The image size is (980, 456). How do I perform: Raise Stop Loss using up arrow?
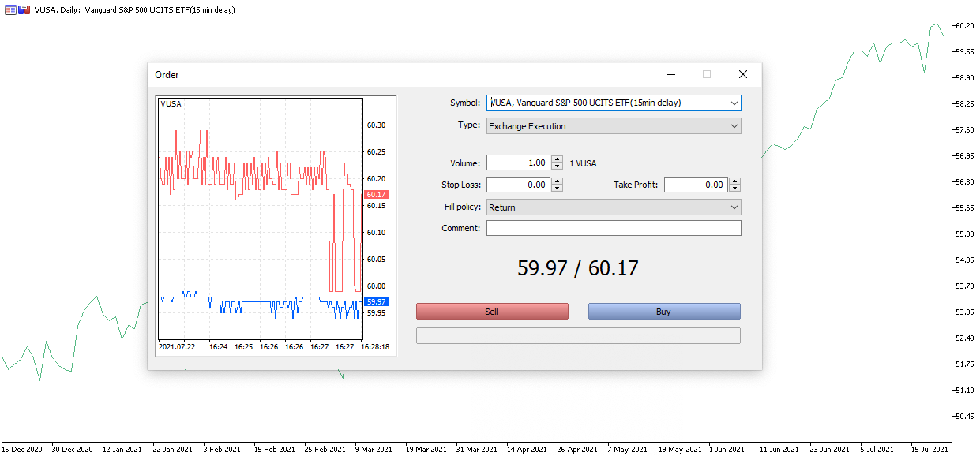[557, 181]
